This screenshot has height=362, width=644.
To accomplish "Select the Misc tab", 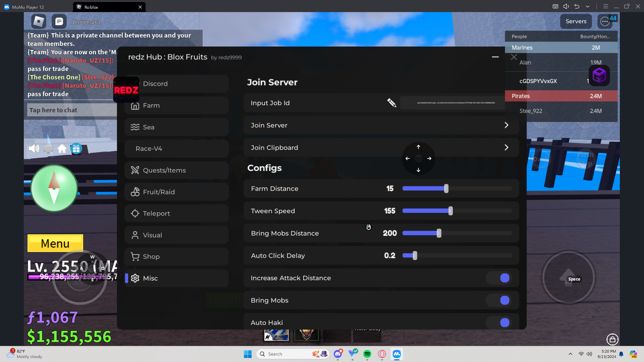I will (x=177, y=278).
